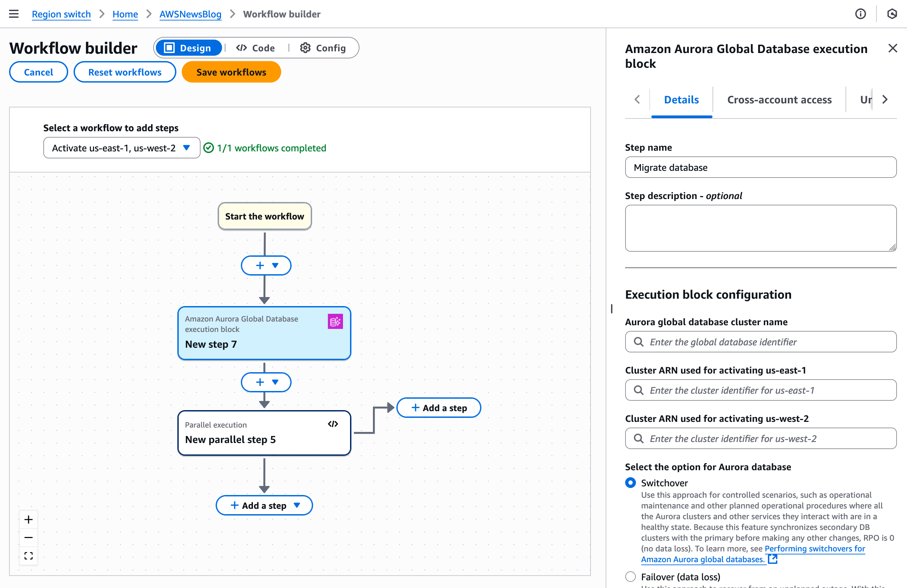Zoom in on the workflow canvas
Viewport: 907px width, 588px height.
coord(29,520)
